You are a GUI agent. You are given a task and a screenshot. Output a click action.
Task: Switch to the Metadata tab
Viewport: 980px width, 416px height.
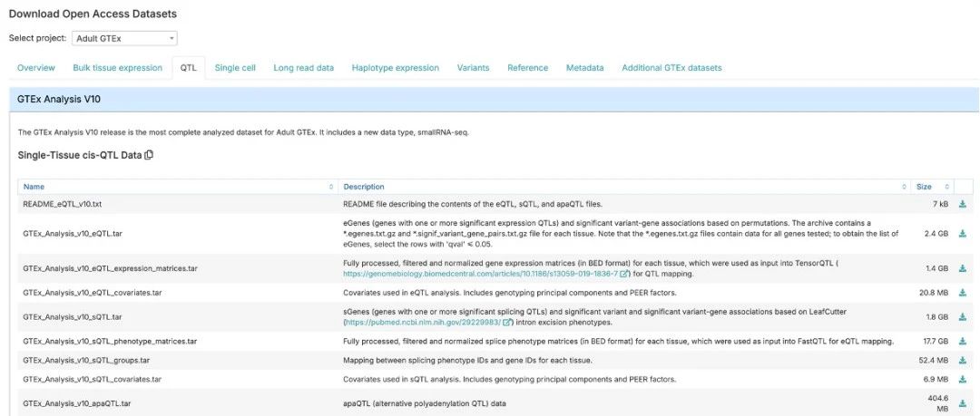pos(585,67)
